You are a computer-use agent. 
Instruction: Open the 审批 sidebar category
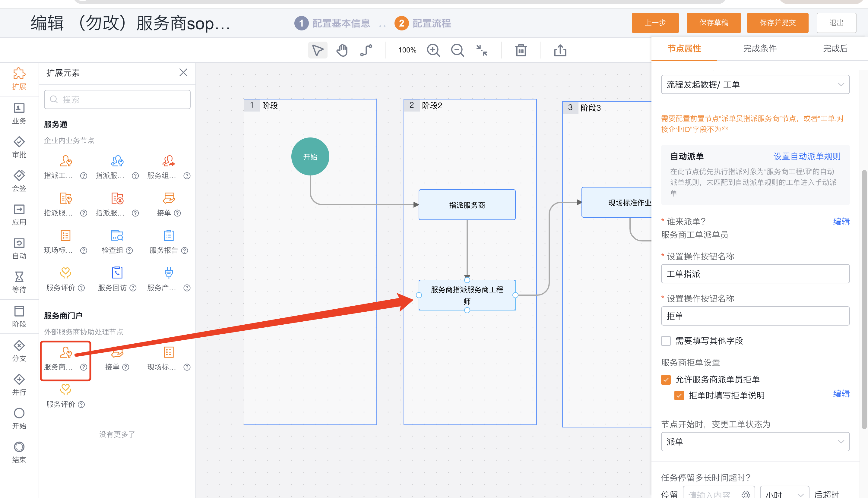[19, 147]
